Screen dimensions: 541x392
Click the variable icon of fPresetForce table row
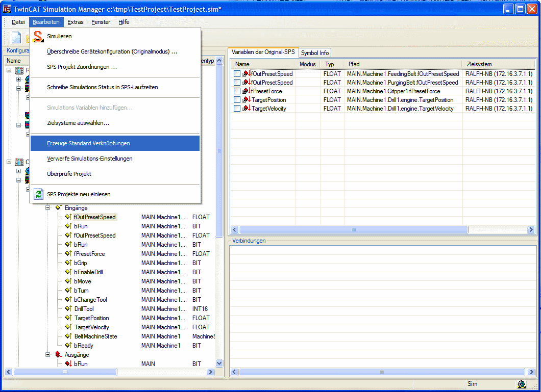(x=247, y=91)
